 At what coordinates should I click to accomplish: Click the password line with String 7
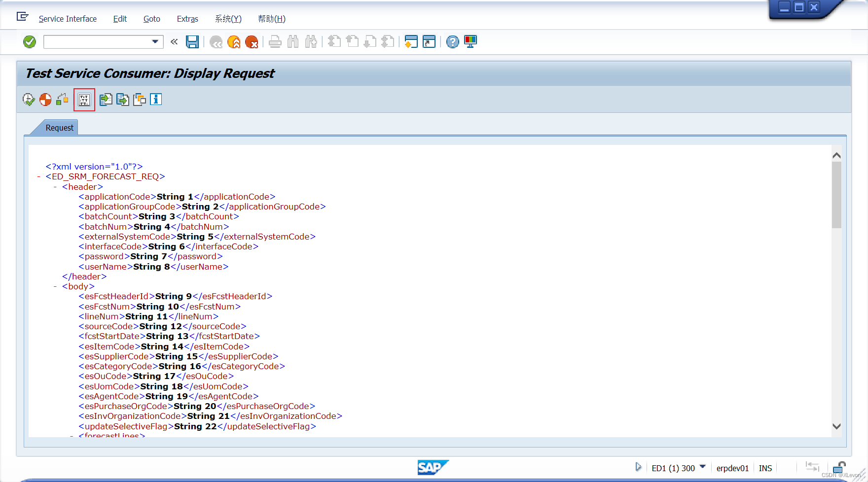click(150, 256)
